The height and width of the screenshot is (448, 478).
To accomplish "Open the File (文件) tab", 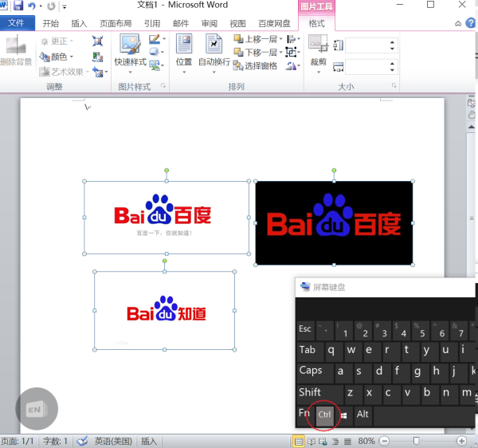I will click(x=17, y=23).
